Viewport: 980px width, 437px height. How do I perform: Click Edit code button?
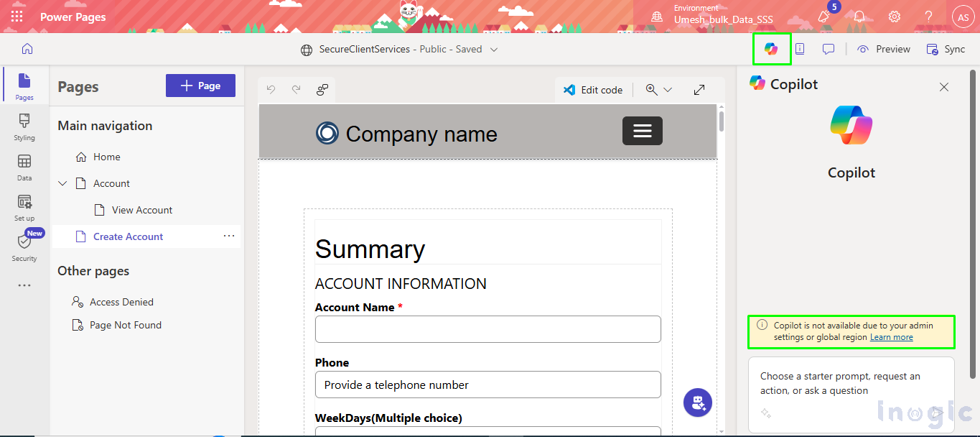[593, 90]
